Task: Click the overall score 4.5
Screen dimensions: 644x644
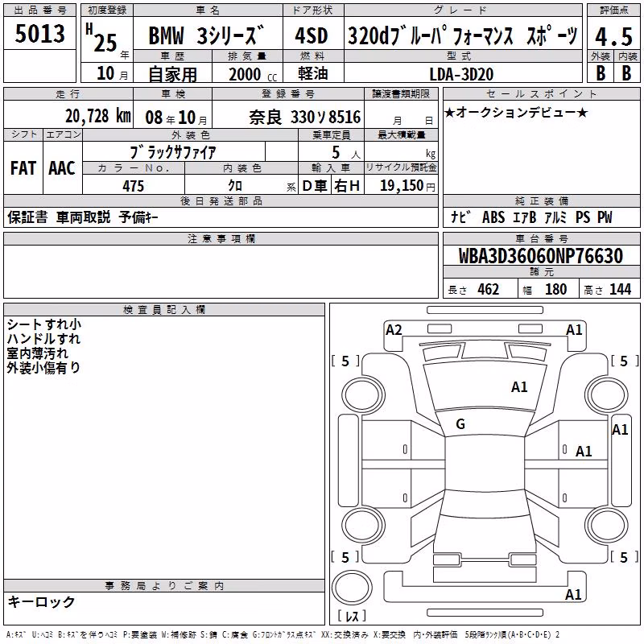Action: point(614,36)
